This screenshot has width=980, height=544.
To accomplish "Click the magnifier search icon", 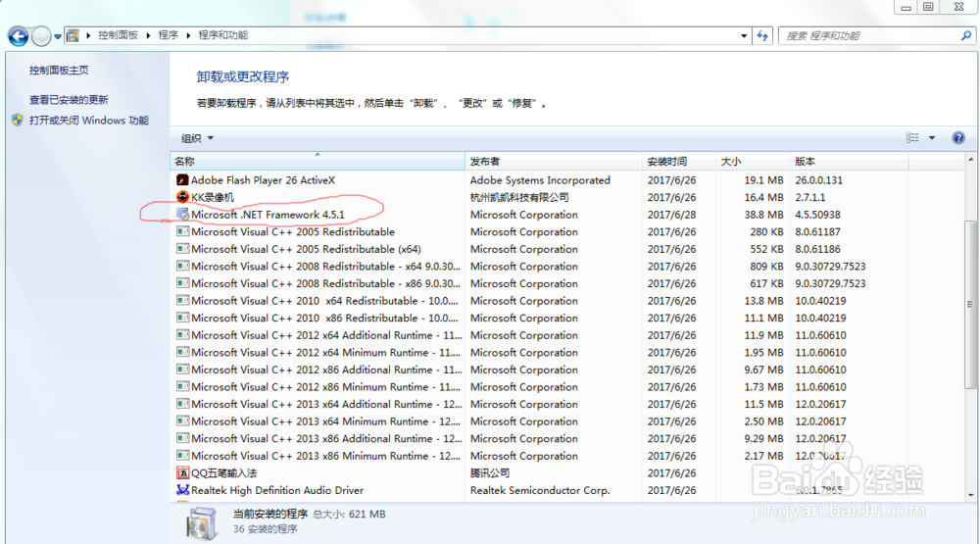I will point(966,35).
